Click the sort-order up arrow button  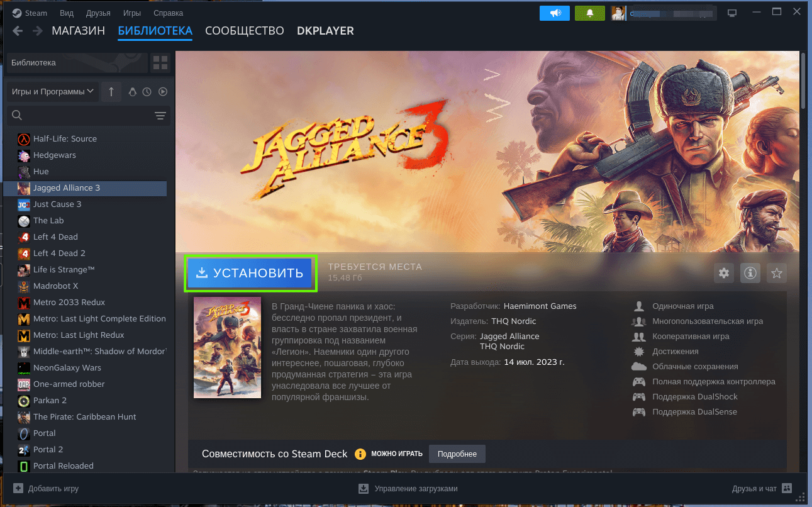tap(111, 92)
